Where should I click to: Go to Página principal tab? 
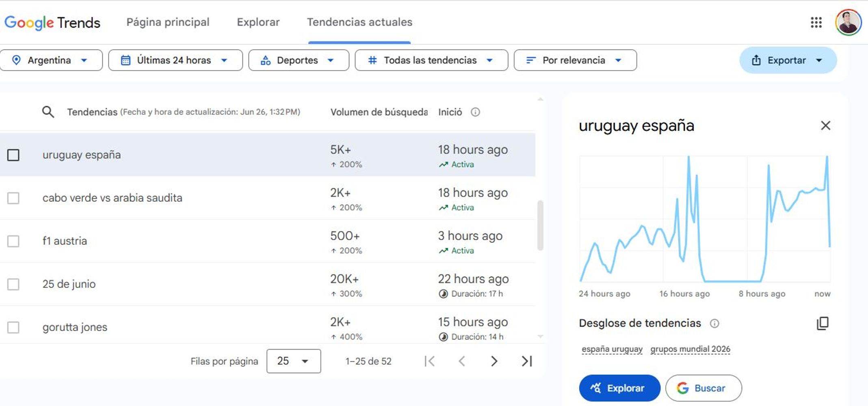(168, 22)
